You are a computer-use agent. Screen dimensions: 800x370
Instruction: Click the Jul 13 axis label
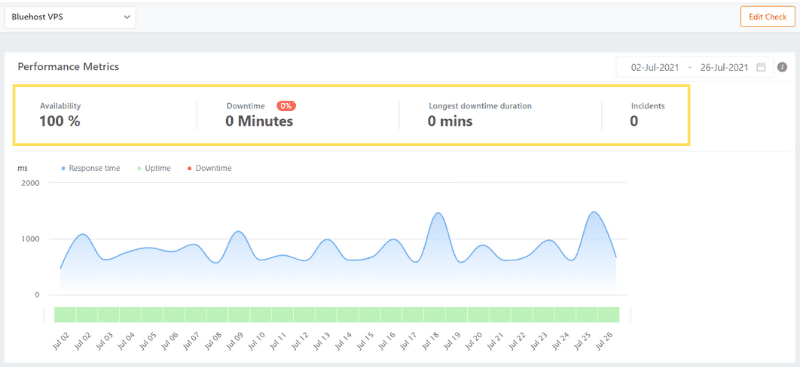coord(320,340)
